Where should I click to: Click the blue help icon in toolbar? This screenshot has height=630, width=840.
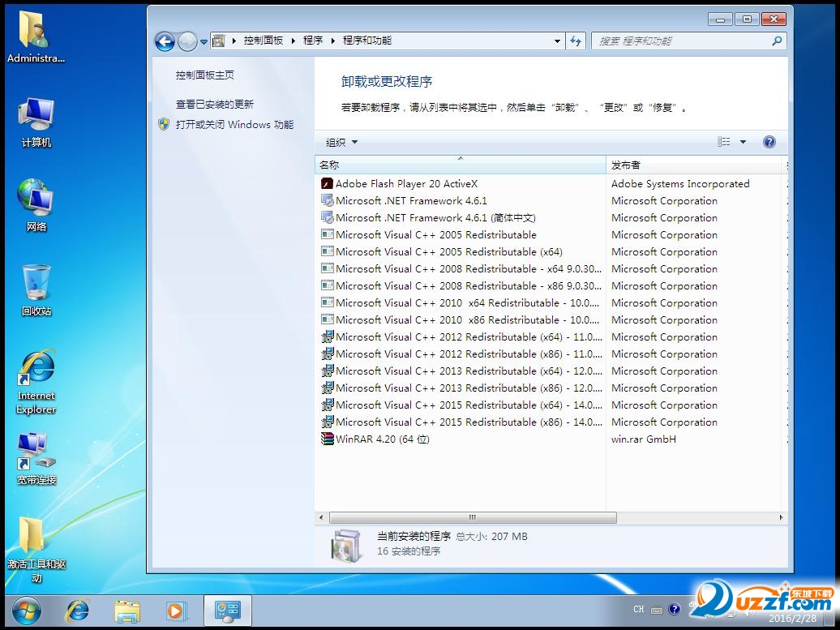click(x=769, y=142)
